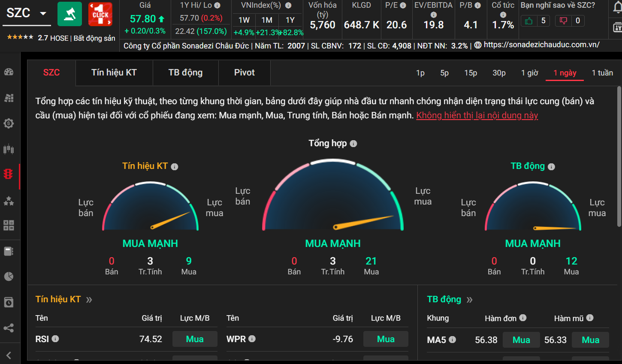Click the pie chart sidebar icon
This screenshot has width=622, height=364.
[9, 277]
